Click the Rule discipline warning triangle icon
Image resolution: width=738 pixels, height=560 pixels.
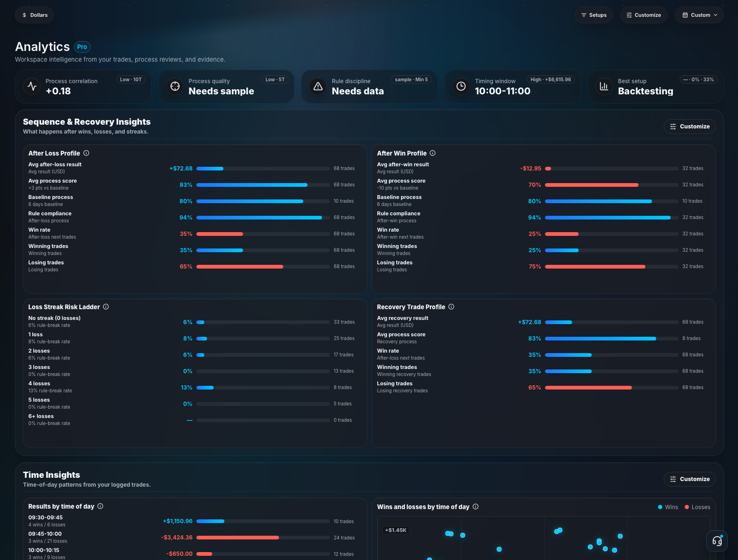pyautogui.click(x=318, y=86)
